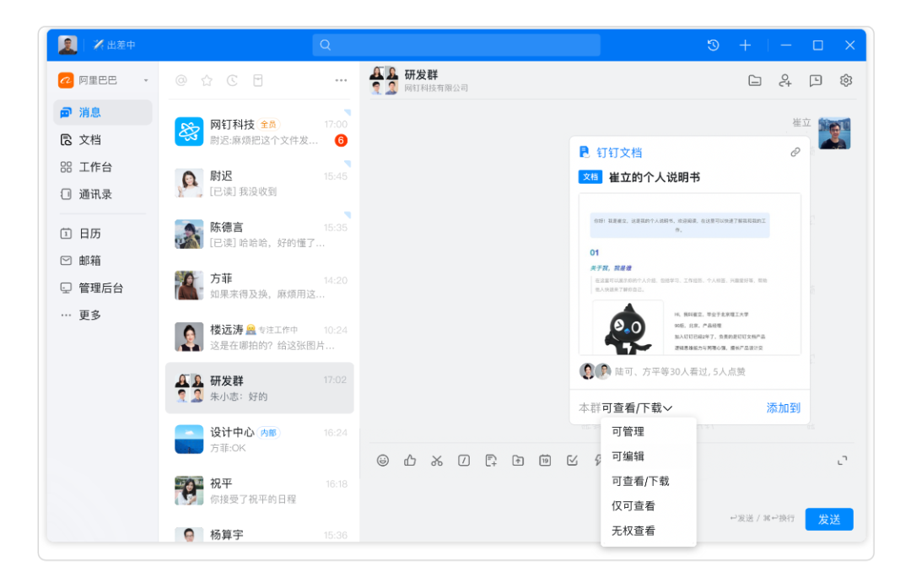Click the history clock icon in title bar
The height and width of the screenshot is (588, 911).
[714, 45]
